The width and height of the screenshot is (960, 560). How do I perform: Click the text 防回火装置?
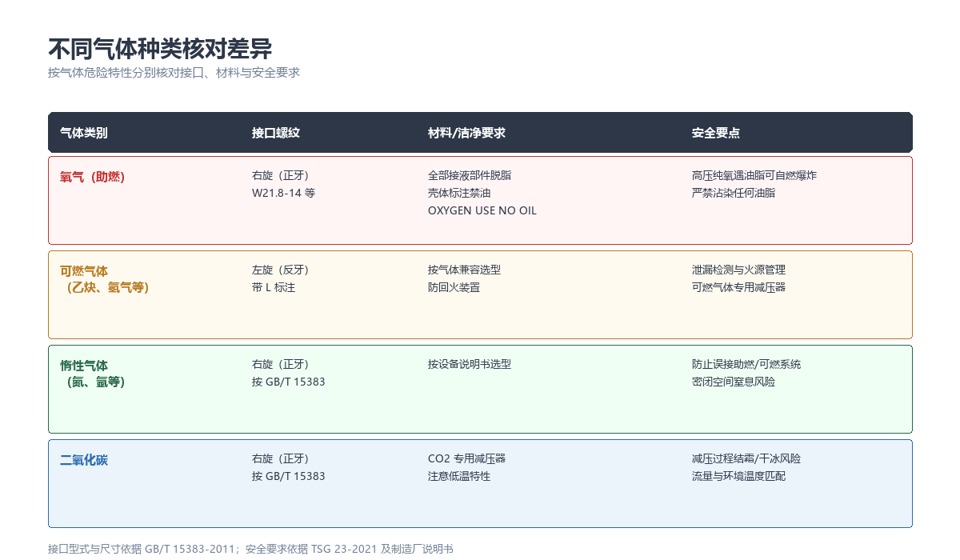tap(454, 287)
